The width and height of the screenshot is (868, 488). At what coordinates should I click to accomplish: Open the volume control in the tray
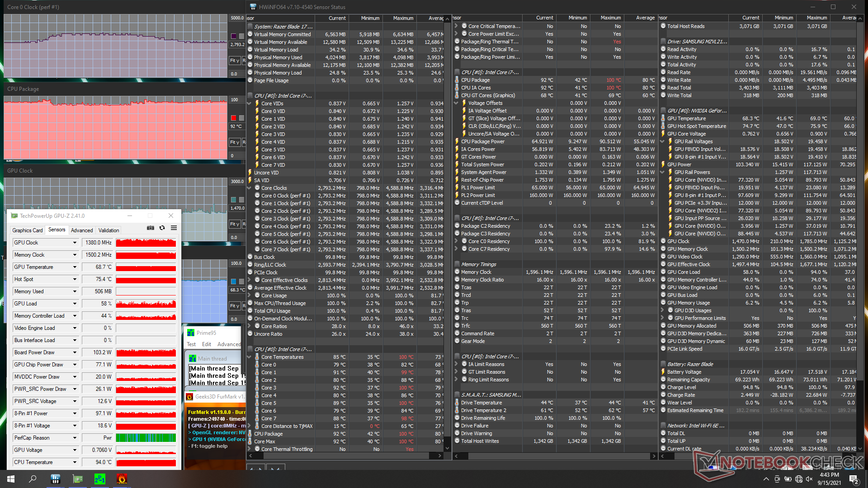point(809,479)
